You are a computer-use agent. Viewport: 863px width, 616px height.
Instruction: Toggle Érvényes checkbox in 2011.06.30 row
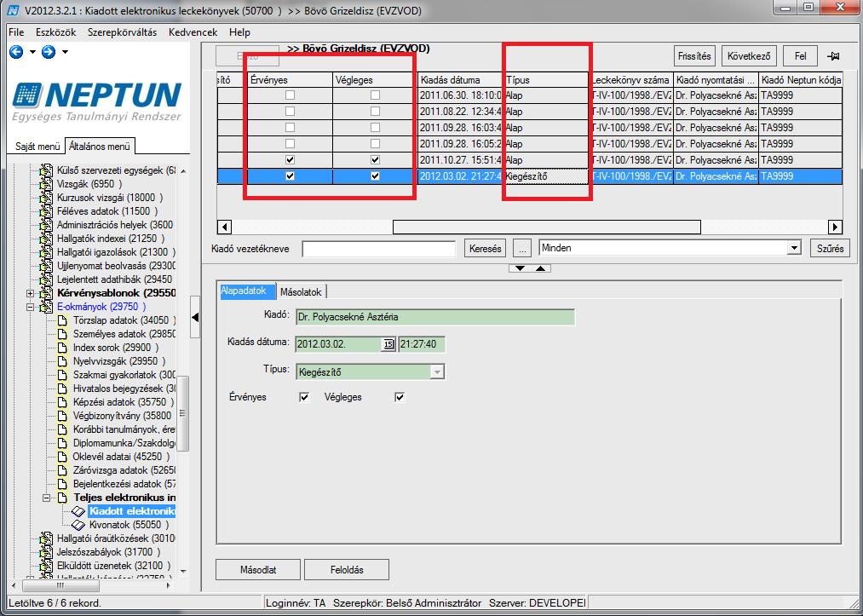tap(290, 95)
